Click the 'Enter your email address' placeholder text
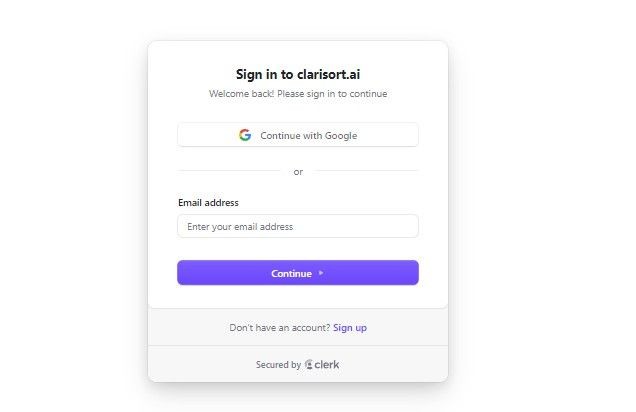The height and width of the screenshot is (412, 636). point(240,227)
